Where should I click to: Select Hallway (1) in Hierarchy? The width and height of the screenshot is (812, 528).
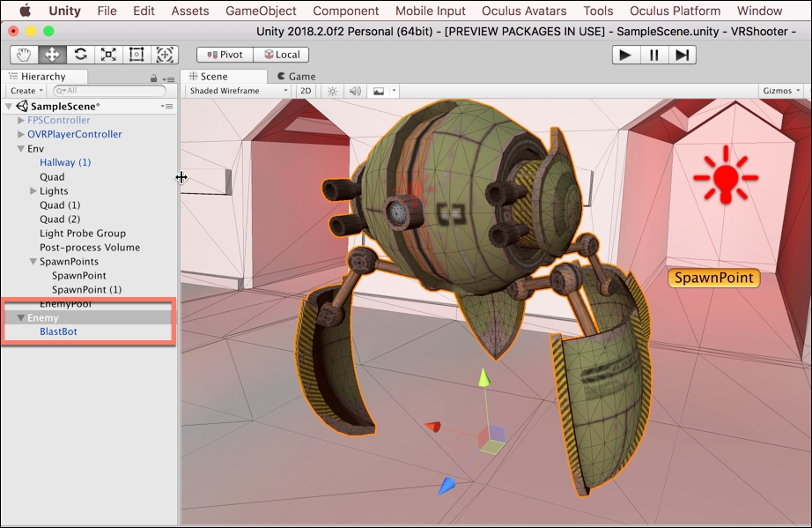pos(65,163)
